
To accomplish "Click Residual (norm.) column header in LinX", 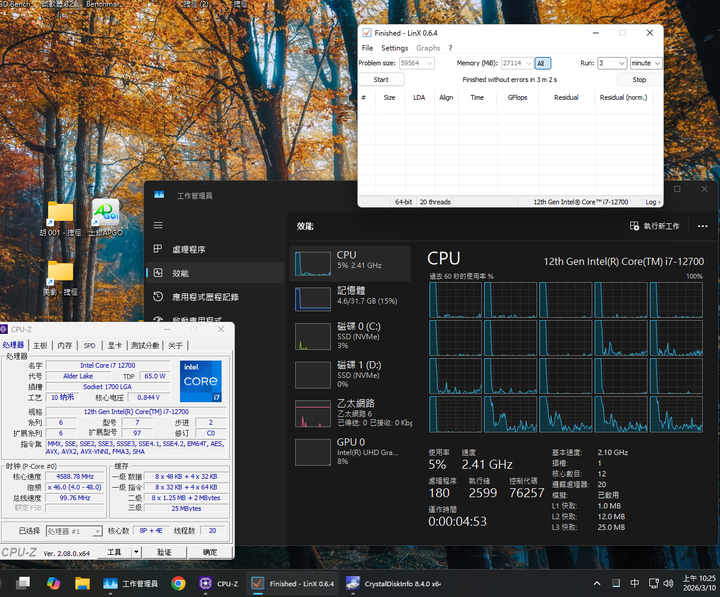I will [623, 97].
